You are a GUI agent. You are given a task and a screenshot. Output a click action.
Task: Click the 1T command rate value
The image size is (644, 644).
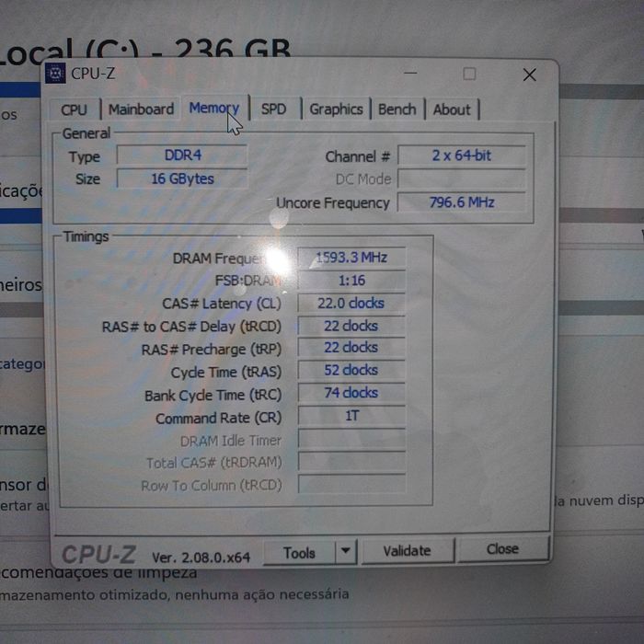[x=351, y=416]
